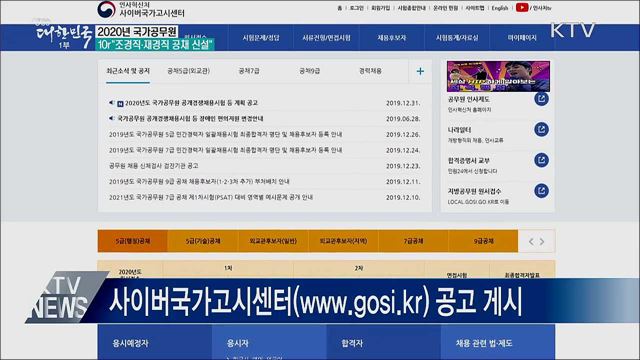Screen dimensions: 640x360
Task: Select 7급공채 schedule tab
Action: [413, 241]
